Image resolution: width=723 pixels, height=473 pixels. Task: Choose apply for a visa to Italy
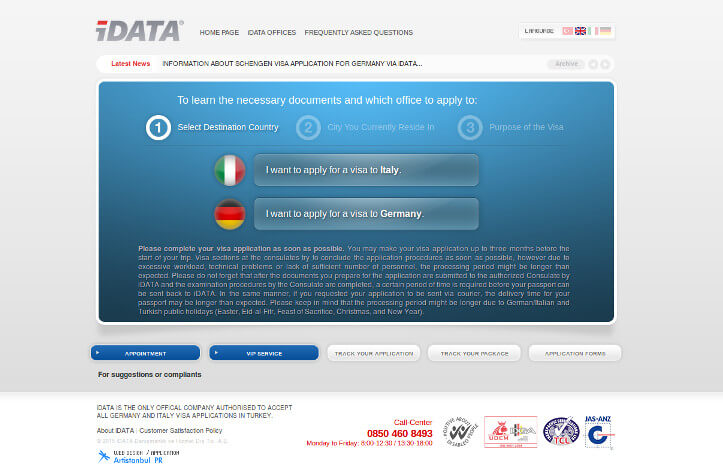coord(366,170)
